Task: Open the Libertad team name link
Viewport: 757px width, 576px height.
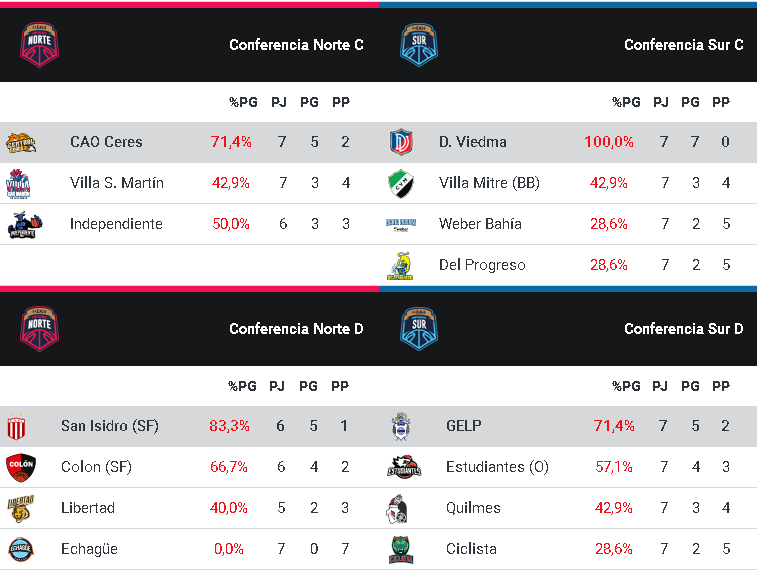Action: tap(88, 508)
